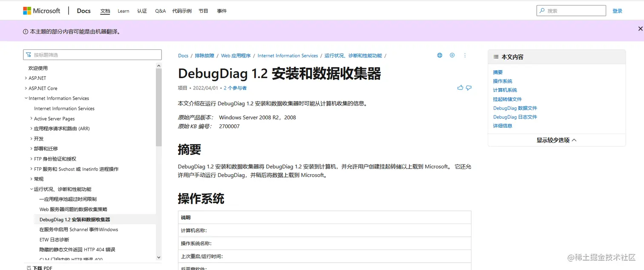This screenshot has height=270, width=644.
Task: Collapse the Internet Information Services node
Action: [x=26, y=98]
